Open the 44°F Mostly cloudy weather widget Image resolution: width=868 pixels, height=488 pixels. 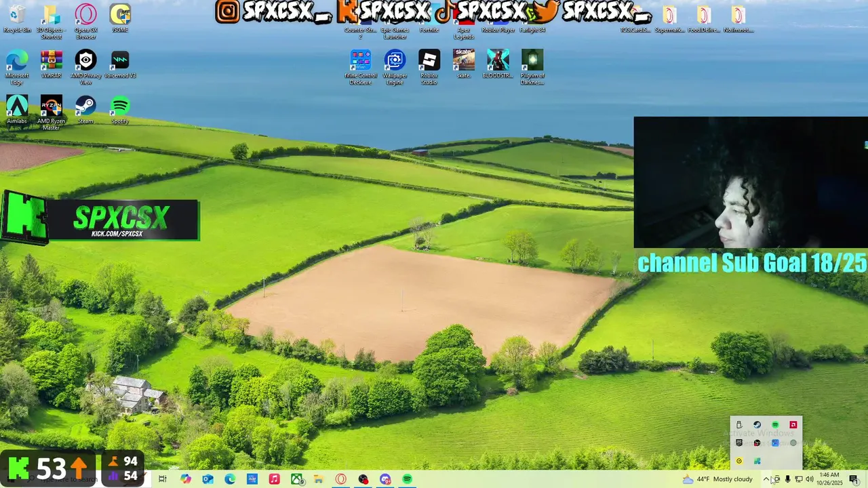[717, 479]
